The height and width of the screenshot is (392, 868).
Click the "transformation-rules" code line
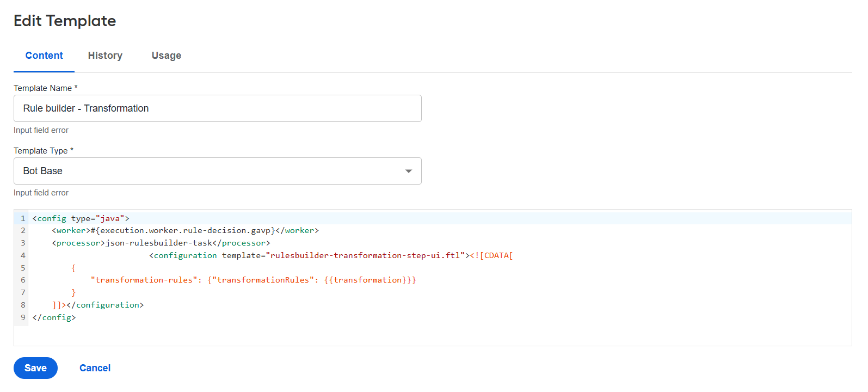253,280
